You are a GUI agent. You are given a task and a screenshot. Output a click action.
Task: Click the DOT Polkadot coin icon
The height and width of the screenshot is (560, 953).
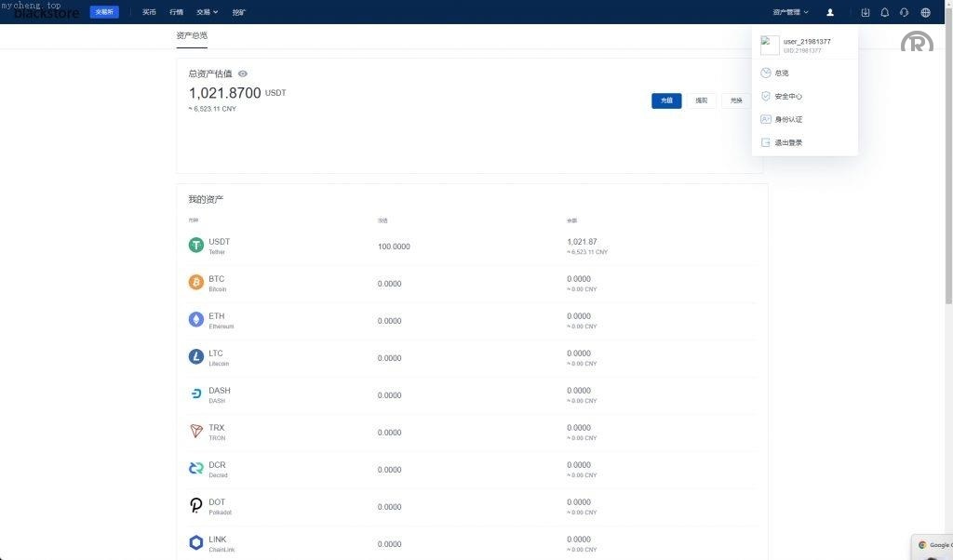[x=196, y=506]
